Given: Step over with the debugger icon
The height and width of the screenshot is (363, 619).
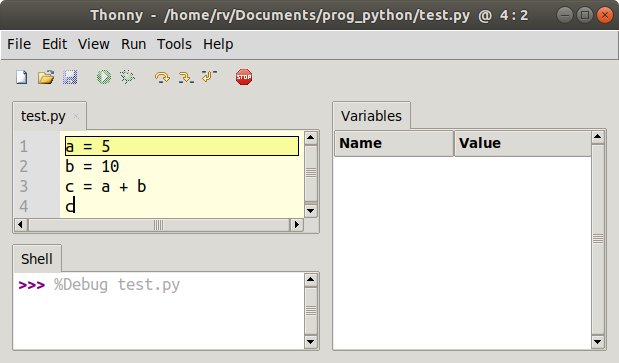Looking at the screenshot, I should [162, 77].
